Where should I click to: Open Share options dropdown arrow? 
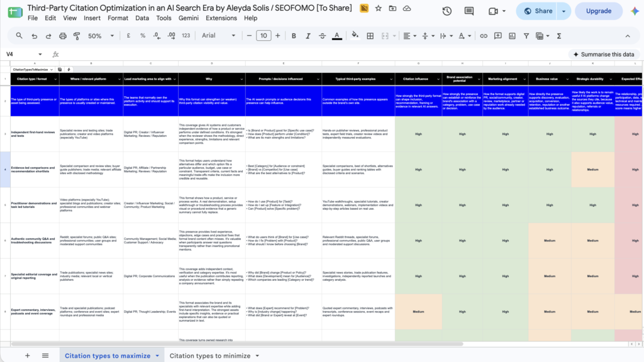coord(564,11)
